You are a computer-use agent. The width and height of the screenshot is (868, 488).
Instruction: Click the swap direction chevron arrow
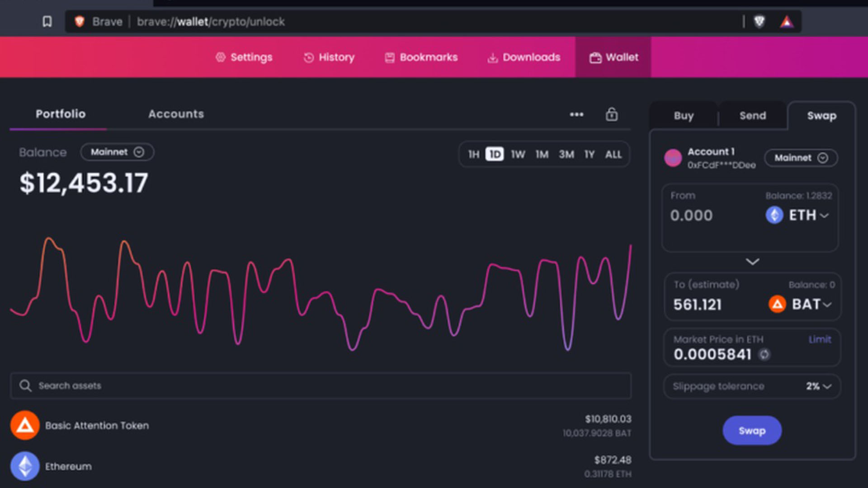point(751,261)
